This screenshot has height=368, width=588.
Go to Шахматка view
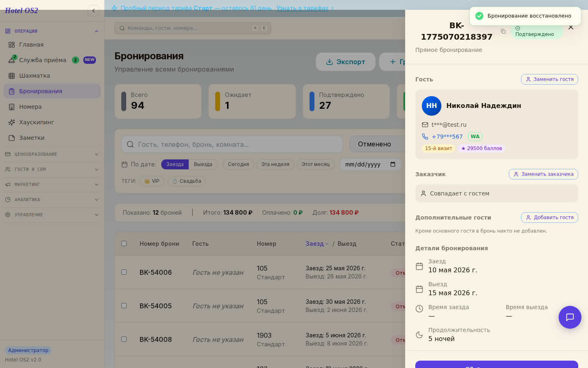coord(52,76)
